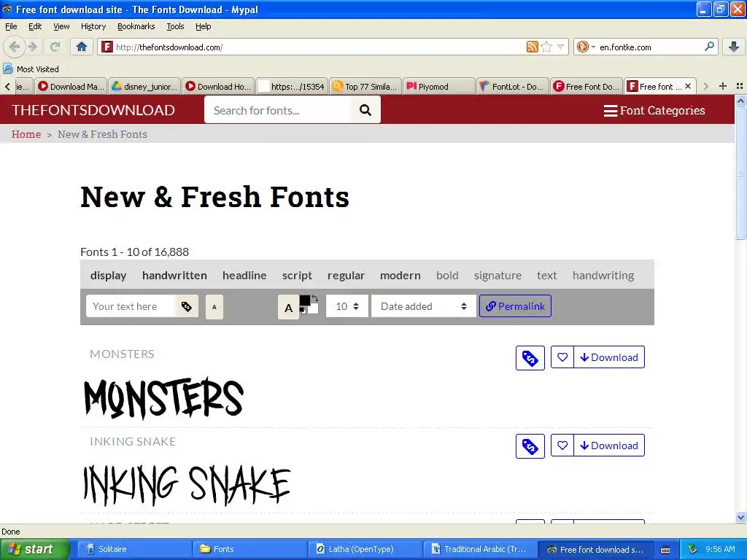Filter by the handwritten tag
The height and width of the screenshot is (560, 747).
pyautogui.click(x=174, y=275)
